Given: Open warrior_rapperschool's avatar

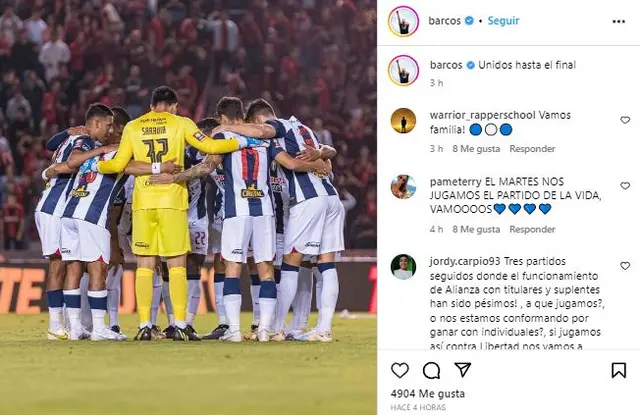Looking at the screenshot, I should coord(403,121).
